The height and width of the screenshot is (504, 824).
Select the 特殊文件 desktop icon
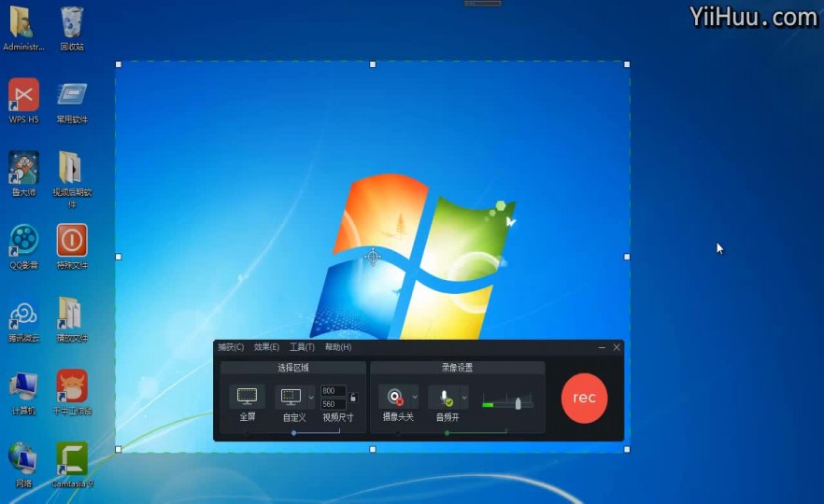point(72,246)
